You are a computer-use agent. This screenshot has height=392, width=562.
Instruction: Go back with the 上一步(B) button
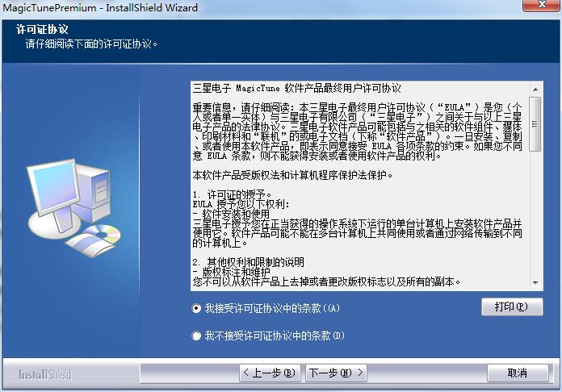point(271,373)
